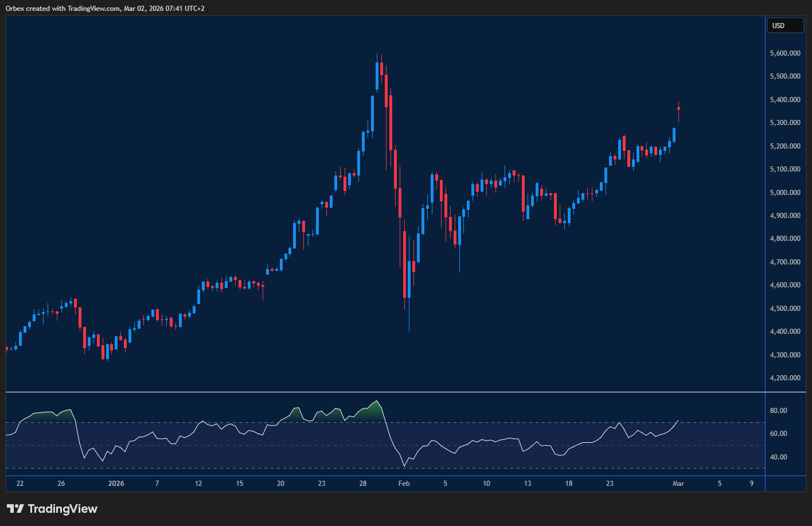Click the 60.00 RSI scale label
812x526 pixels.
click(x=779, y=434)
